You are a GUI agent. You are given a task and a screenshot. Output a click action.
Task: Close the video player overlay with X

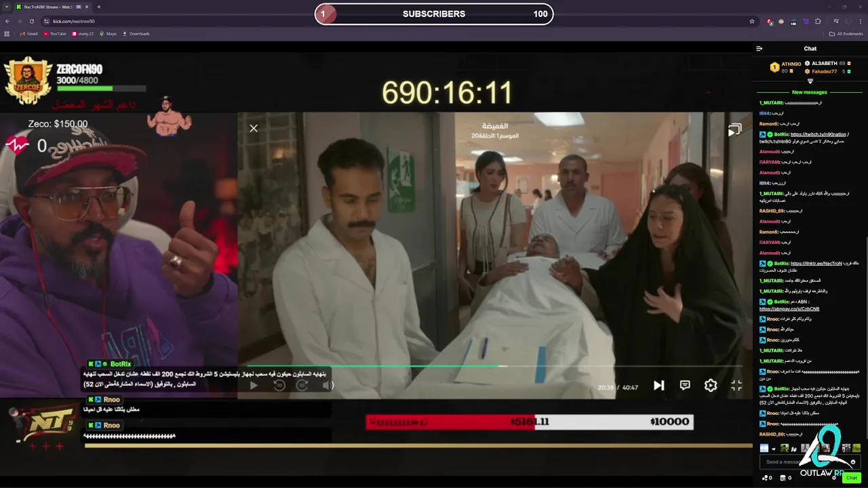(x=254, y=128)
